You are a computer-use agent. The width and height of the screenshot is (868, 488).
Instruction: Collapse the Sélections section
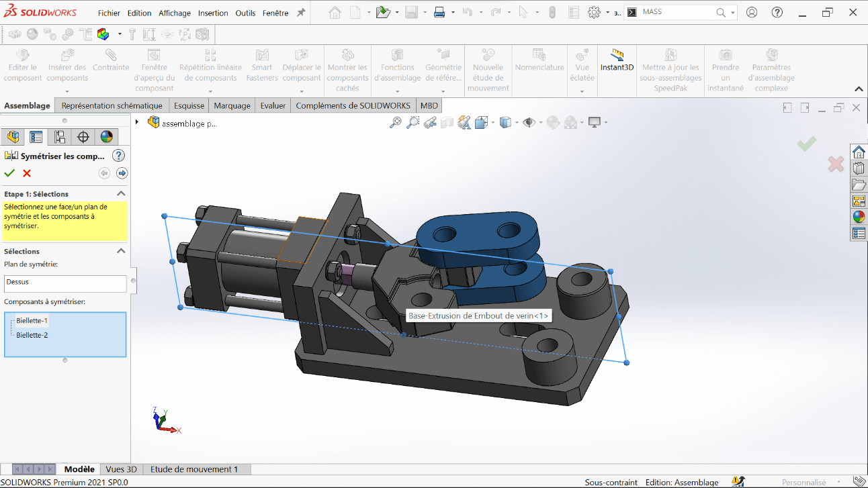click(x=121, y=251)
